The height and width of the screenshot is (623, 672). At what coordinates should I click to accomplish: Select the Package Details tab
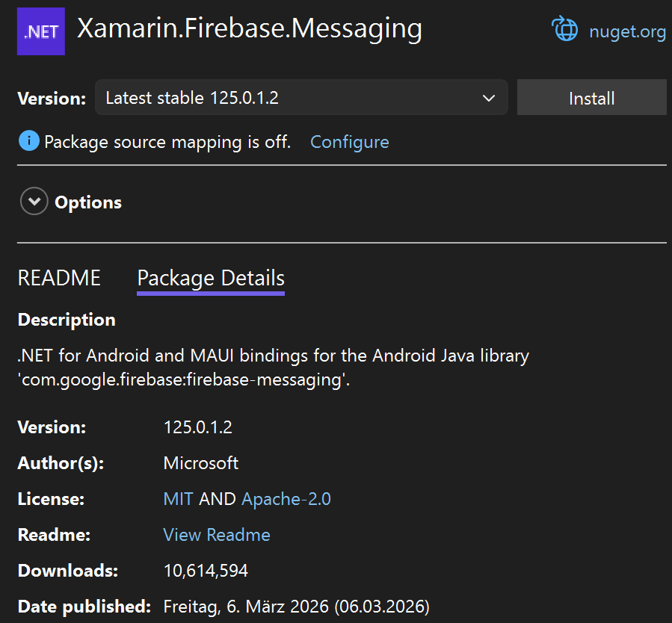(211, 279)
